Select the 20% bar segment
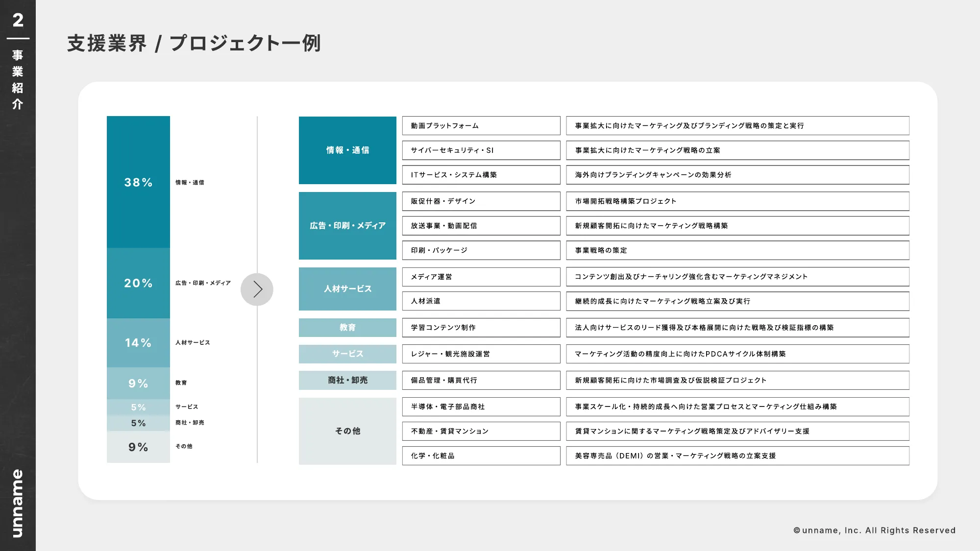The width and height of the screenshot is (980, 551). 138,283
